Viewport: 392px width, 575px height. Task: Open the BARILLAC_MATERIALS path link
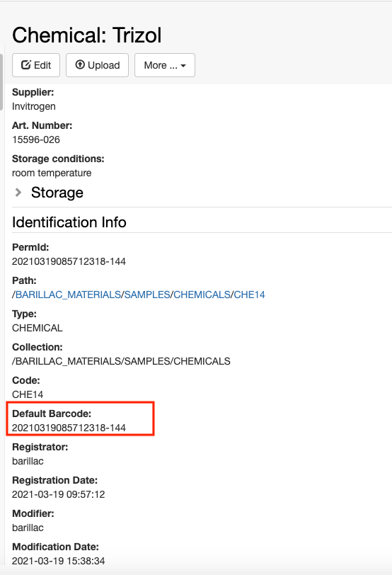[68, 295]
